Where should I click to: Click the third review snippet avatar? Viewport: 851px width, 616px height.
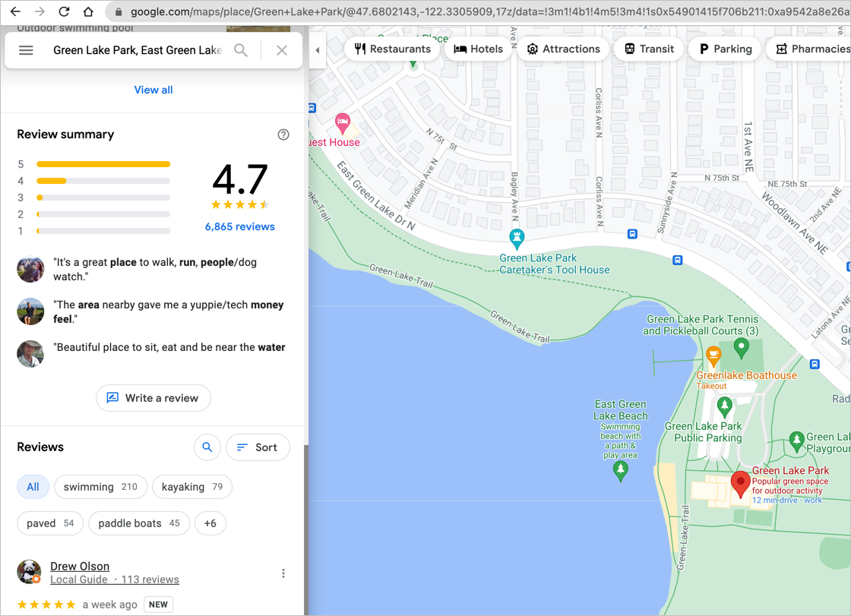point(30,354)
